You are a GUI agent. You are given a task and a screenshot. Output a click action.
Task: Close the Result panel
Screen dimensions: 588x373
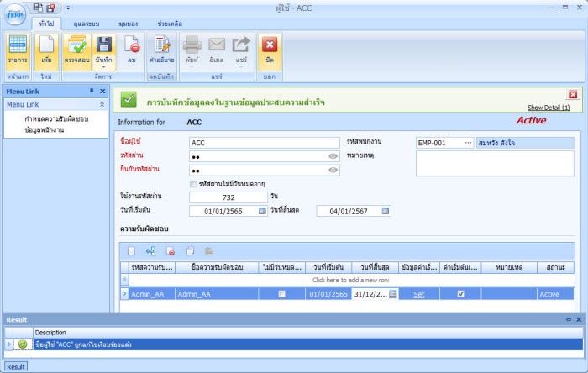579,319
